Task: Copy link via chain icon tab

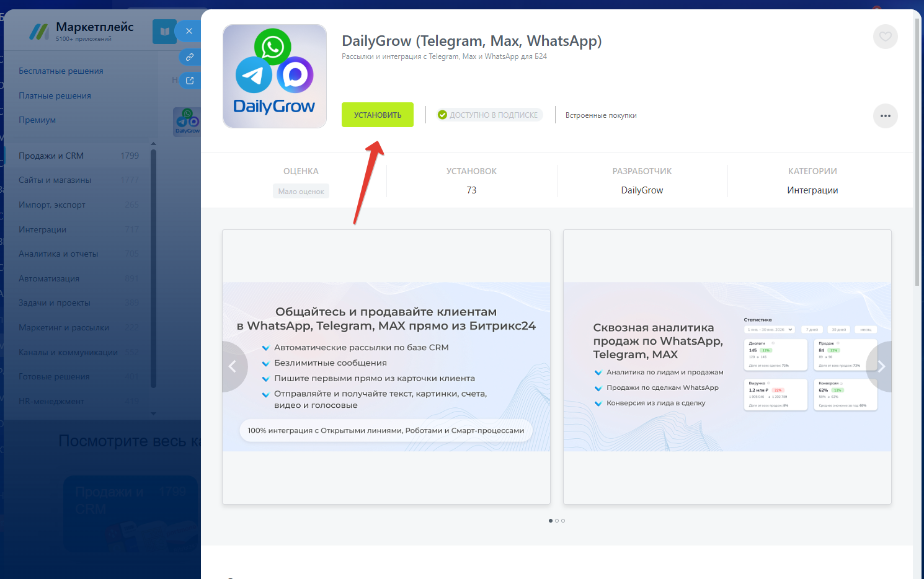Action: (190, 57)
